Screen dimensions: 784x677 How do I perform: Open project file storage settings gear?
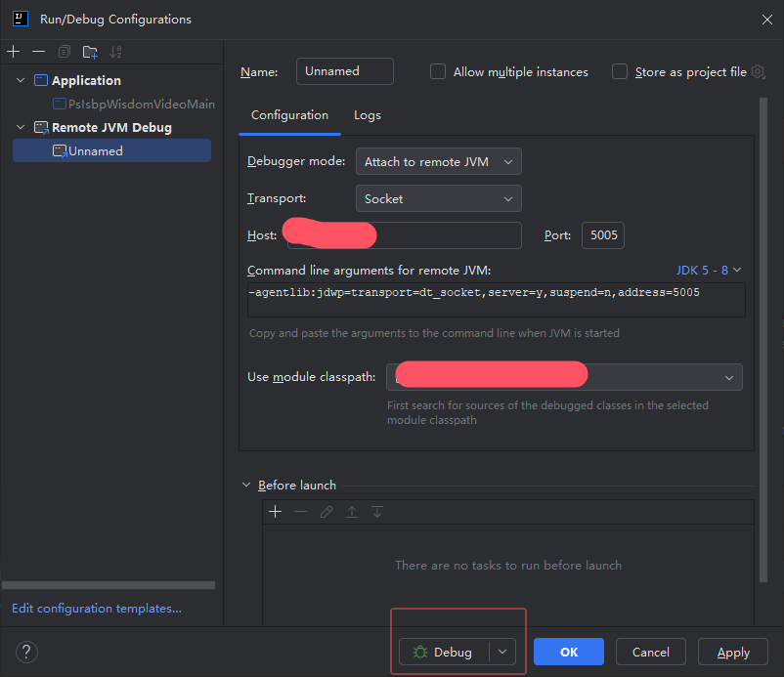pyautogui.click(x=758, y=72)
